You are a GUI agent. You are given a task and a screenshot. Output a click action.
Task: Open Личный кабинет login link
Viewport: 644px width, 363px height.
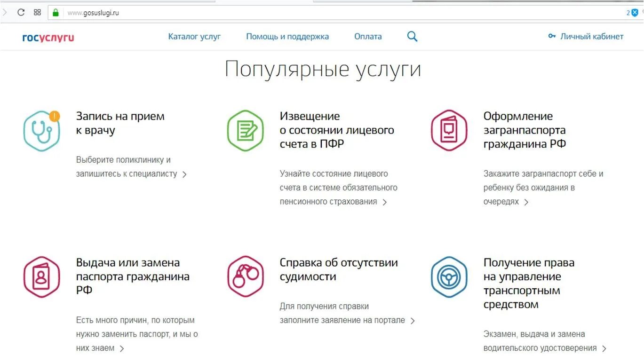point(592,36)
